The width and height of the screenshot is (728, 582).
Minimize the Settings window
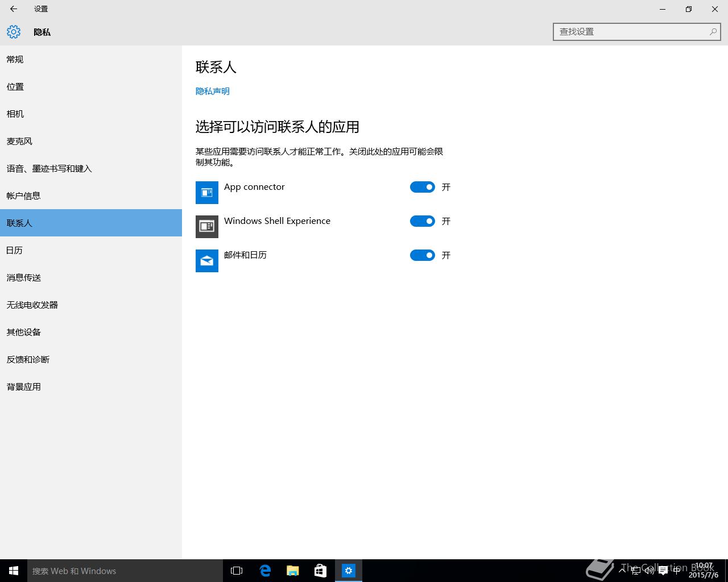click(663, 9)
